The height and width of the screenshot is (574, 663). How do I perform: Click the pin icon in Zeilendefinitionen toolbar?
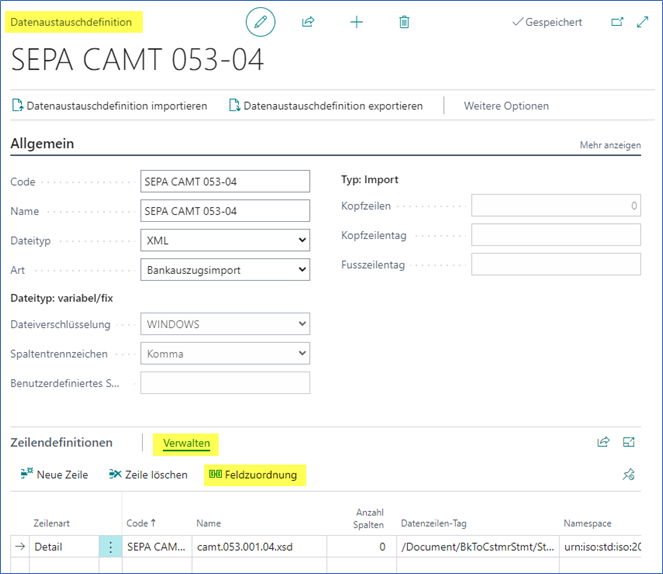pos(629,474)
